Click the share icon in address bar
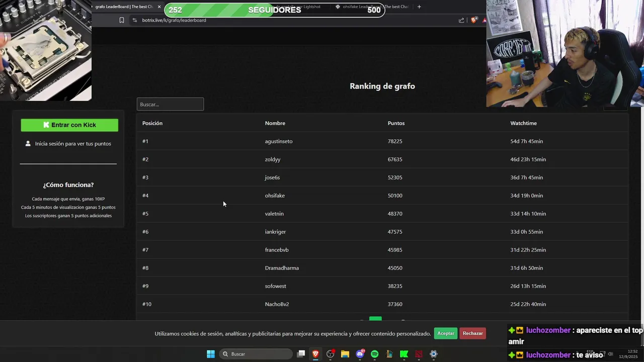Viewport: 644px width, 362px height. 461,20
